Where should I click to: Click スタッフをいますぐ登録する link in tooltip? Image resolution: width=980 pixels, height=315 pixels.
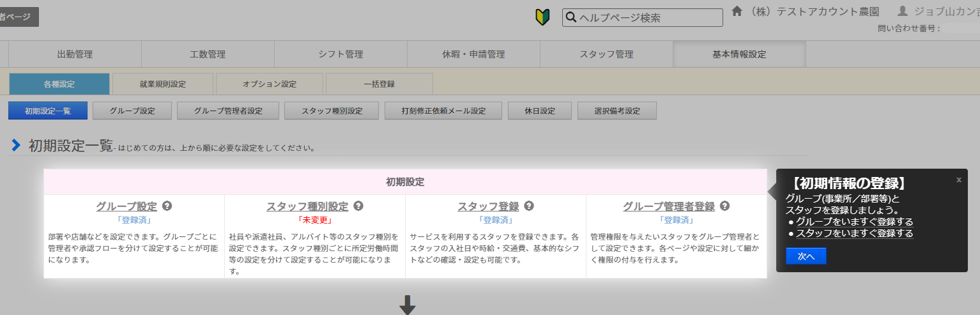tap(854, 234)
